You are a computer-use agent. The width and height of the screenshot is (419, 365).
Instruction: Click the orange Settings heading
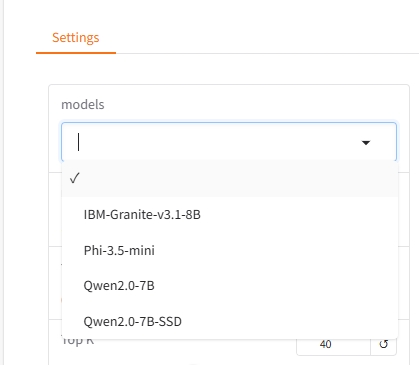tap(76, 38)
